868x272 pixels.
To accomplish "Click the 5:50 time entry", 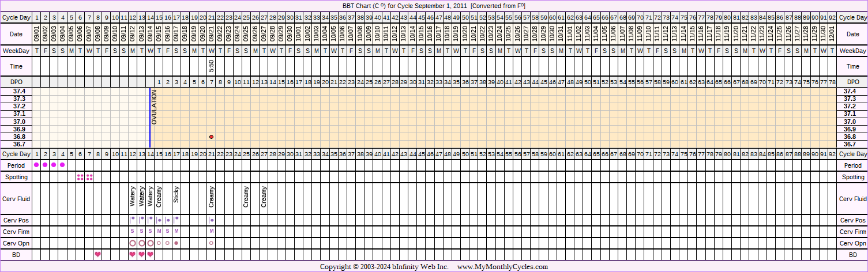I will tap(212, 67).
